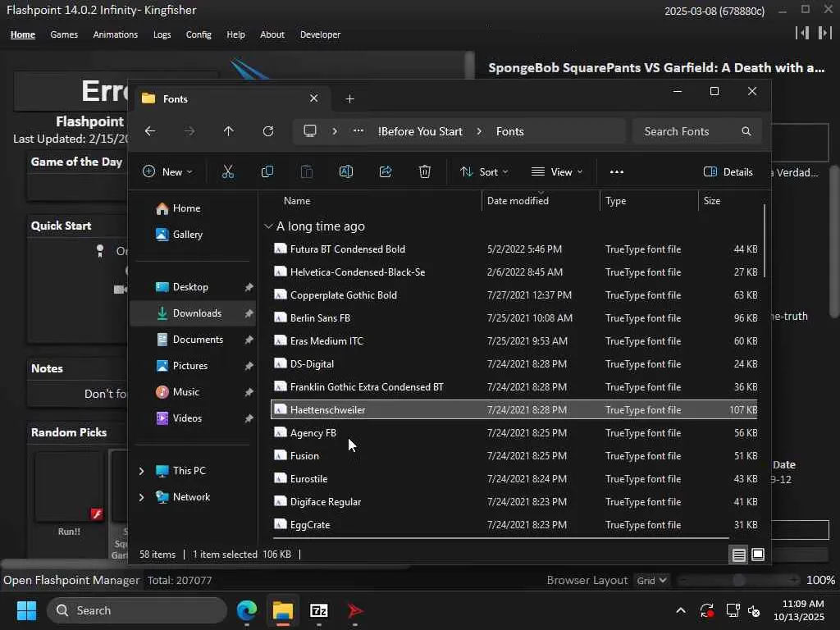Collapse the 'A long time ago' group

point(268,226)
